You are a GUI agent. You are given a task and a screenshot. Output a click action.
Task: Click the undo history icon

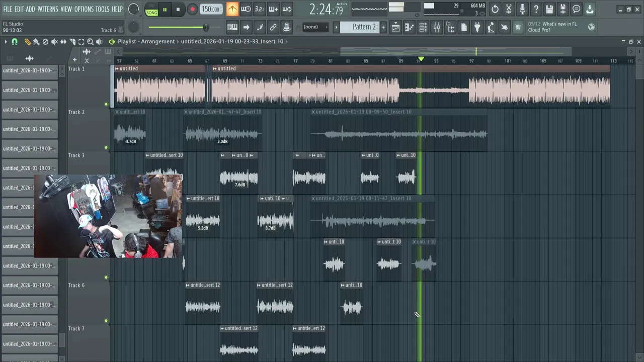pos(495,9)
